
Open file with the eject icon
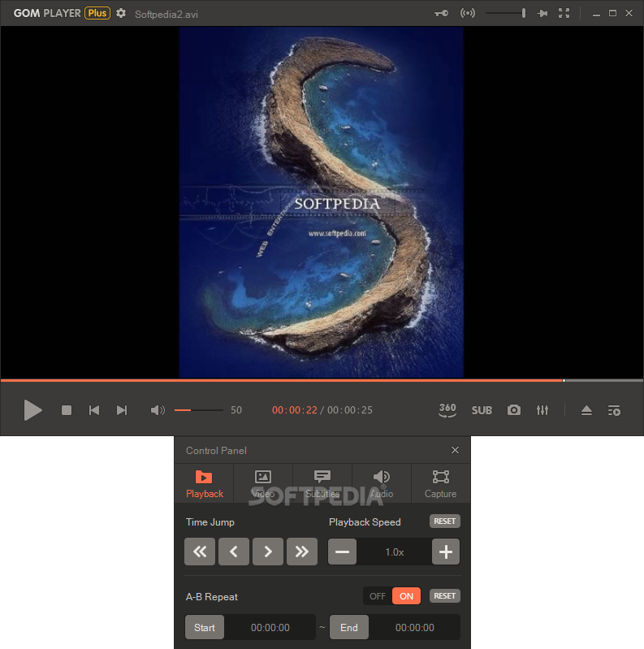click(586, 410)
